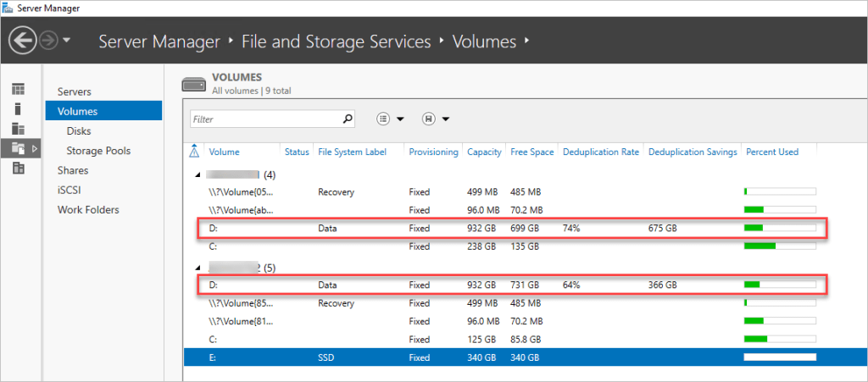The image size is (868, 382).
Task: Open the saved queries dropdown
Action: 436,119
